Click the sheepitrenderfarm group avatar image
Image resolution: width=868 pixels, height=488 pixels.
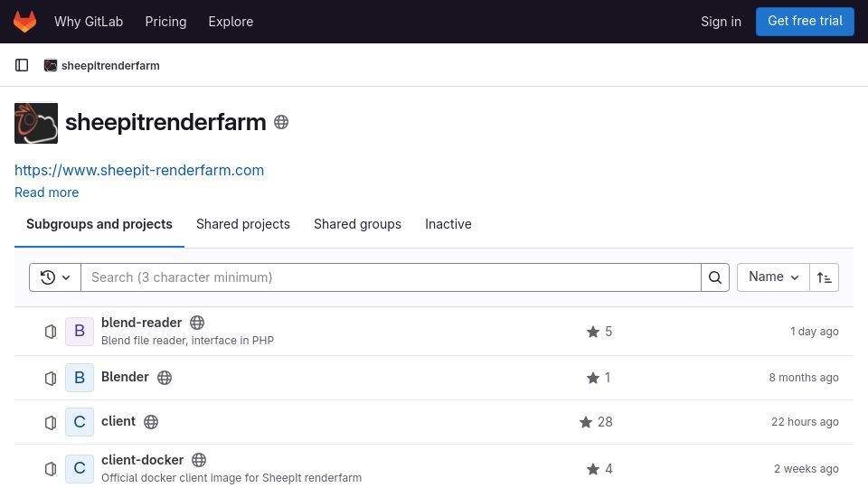click(36, 124)
